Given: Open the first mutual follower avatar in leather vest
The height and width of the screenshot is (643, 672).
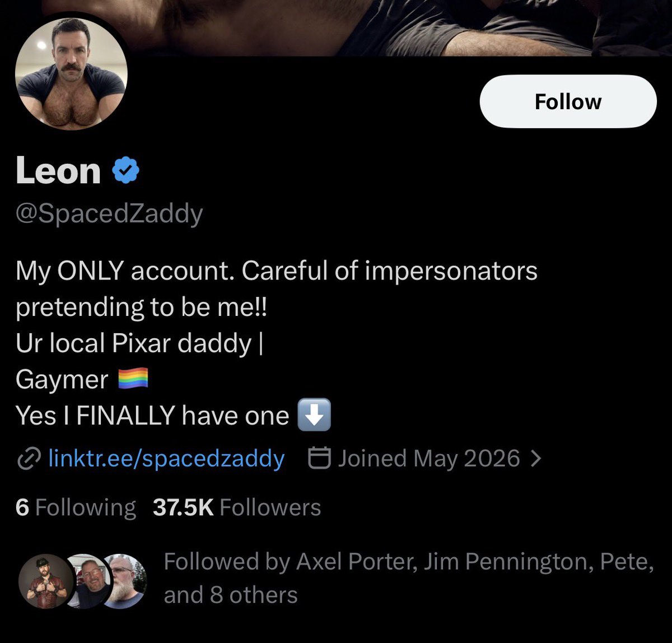Looking at the screenshot, I should point(46,581).
